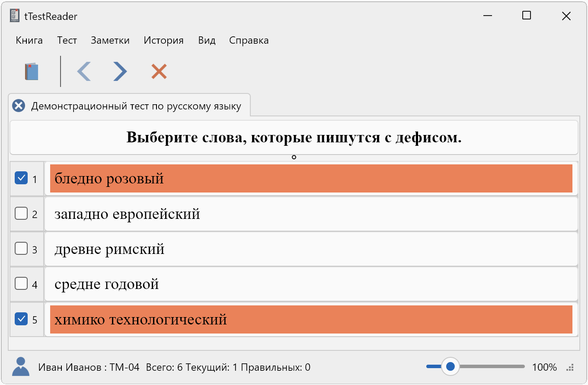Tick checkbox number 4

21,283
